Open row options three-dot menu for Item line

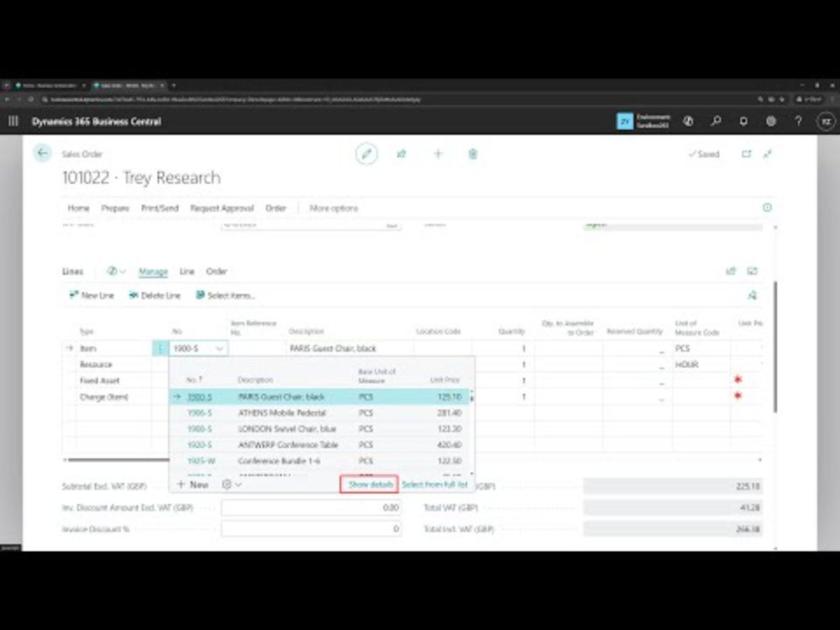point(160,349)
